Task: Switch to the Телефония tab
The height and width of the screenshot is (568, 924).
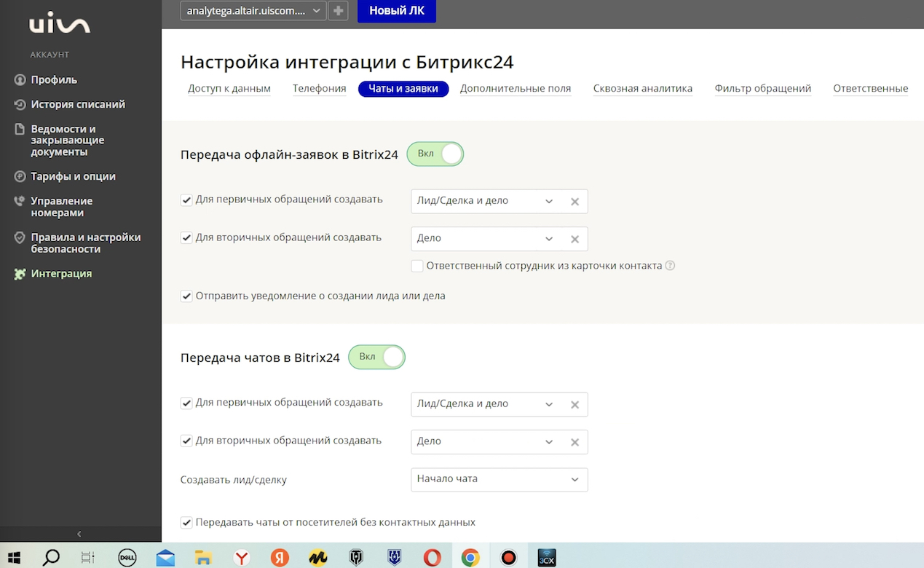Action: pyautogui.click(x=319, y=89)
